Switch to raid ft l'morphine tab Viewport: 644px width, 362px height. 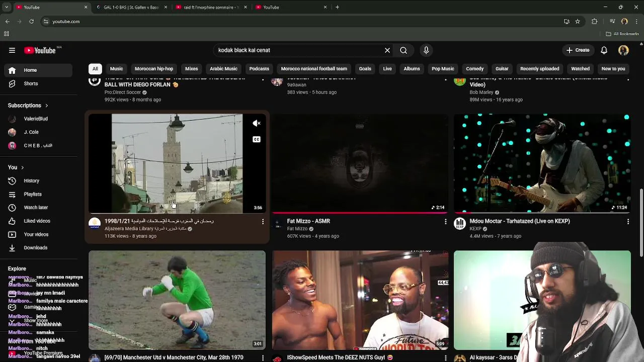[211, 7]
